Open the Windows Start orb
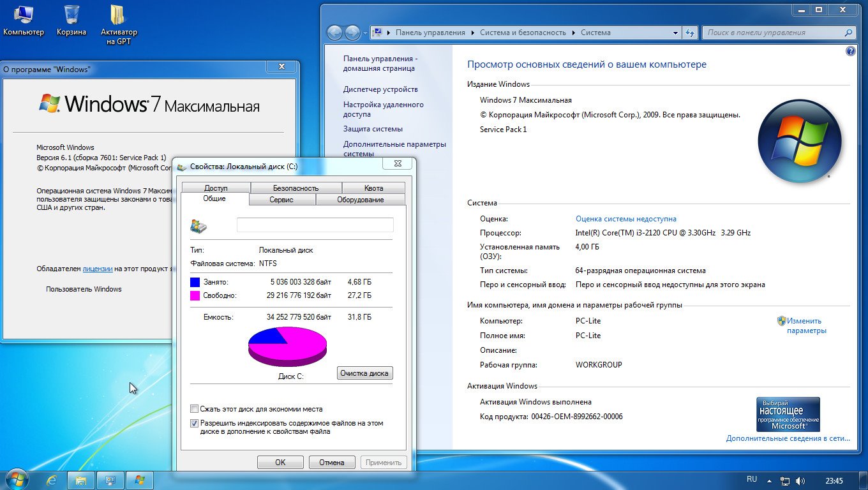 [17, 479]
